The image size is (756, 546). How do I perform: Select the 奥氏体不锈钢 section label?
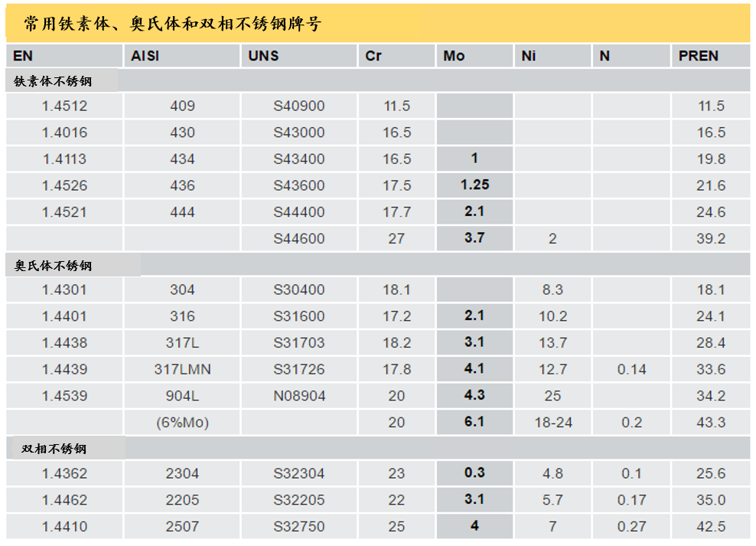click(53, 265)
